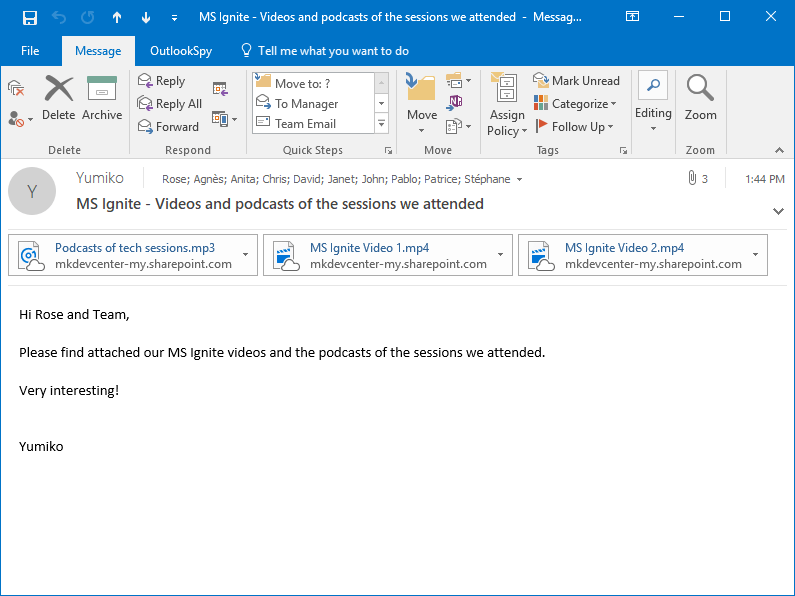This screenshot has height=596, width=795.
Task: Click Reply All
Action: (170, 103)
